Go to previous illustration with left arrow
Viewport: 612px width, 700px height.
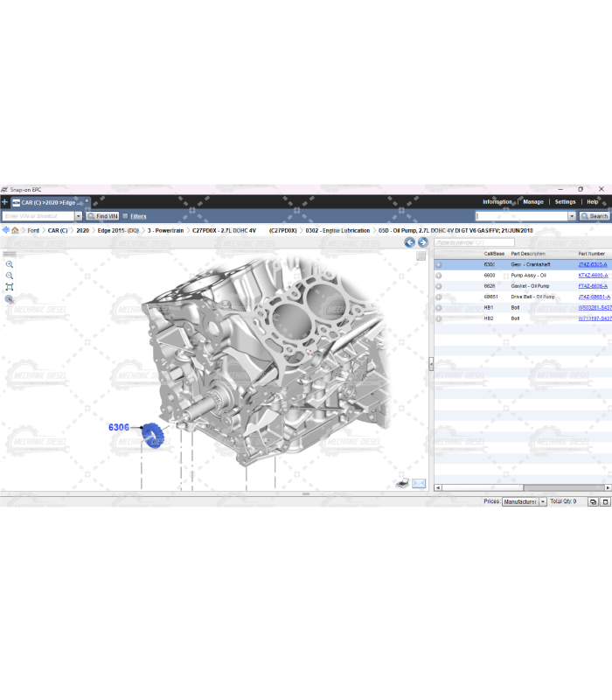pos(409,242)
